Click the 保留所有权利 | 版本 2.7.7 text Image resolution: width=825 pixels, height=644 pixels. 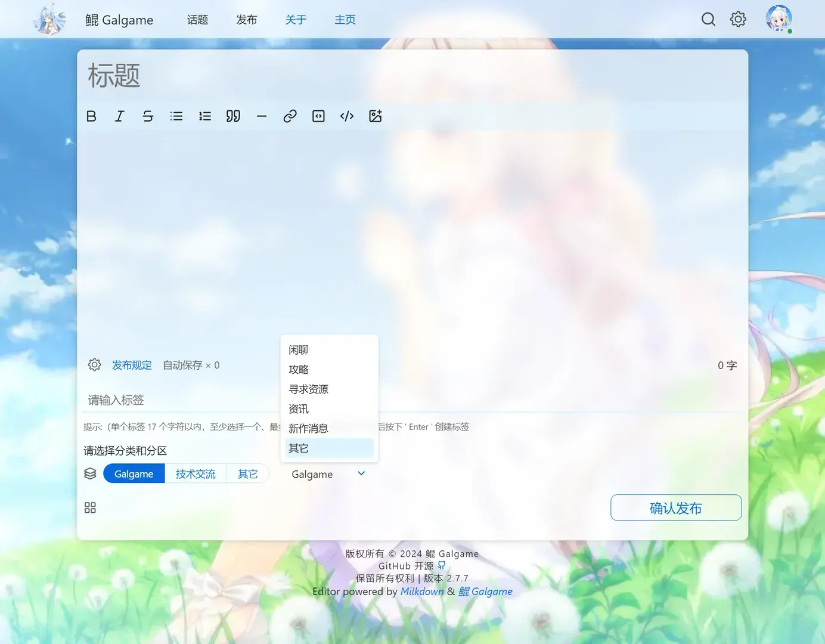(x=412, y=578)
